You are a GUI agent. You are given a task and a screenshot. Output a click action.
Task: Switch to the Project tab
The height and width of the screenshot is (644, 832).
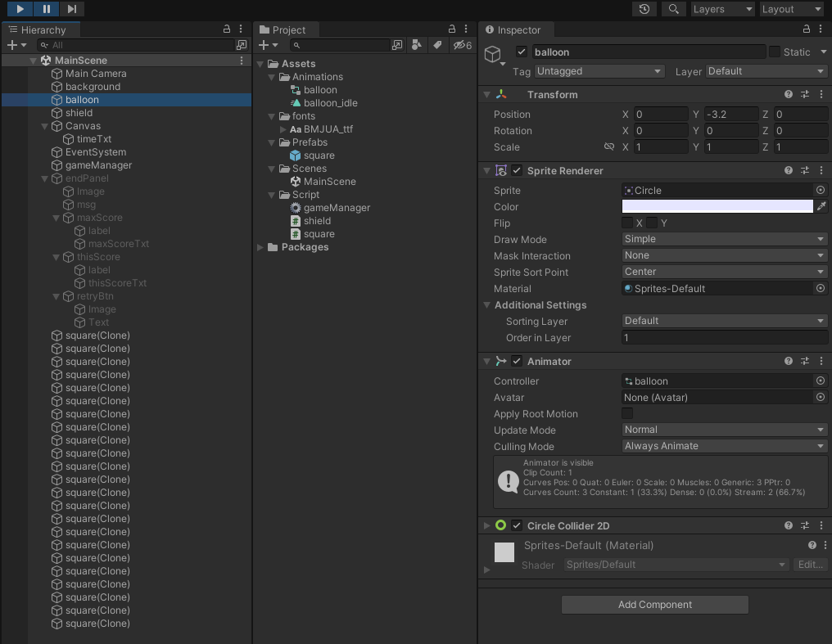pos(287,29)
